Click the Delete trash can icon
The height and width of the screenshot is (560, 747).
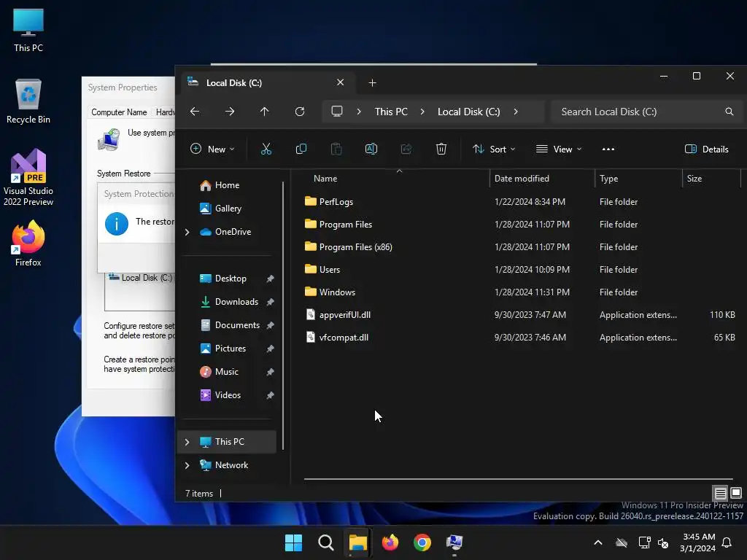click(x=441, y=149)
